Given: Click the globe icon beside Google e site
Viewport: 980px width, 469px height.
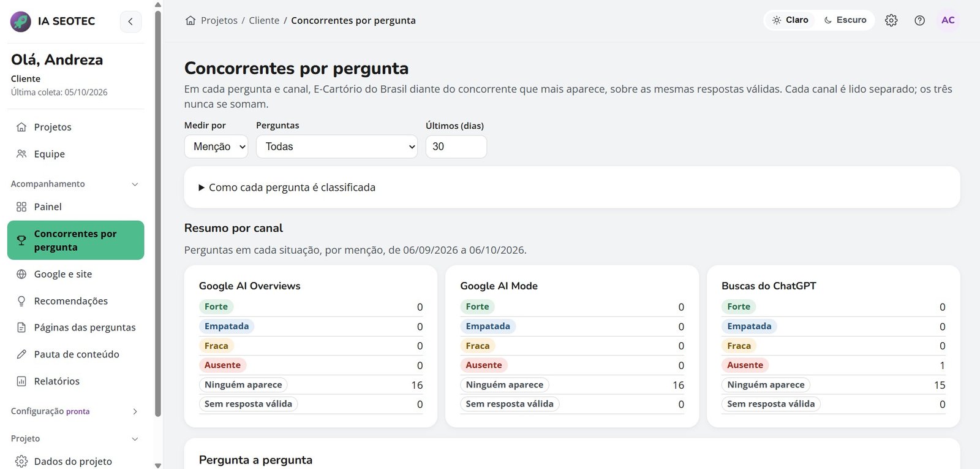Looking at the screenshot, I should click(x=21, y=274).
